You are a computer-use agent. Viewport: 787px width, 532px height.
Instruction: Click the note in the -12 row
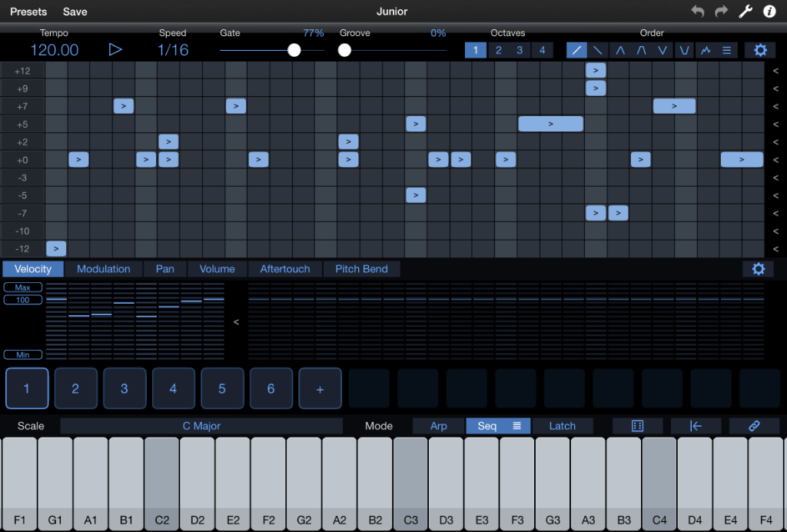pyautogui.click(x=56, y=248)
